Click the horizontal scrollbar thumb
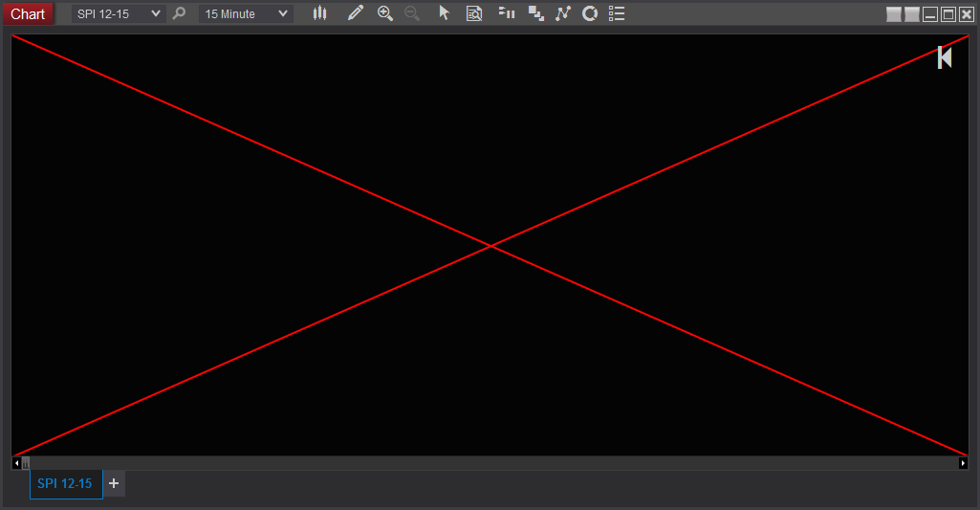Screen dimensions: 980x510 pyautogui.click(x=26, y=463)
